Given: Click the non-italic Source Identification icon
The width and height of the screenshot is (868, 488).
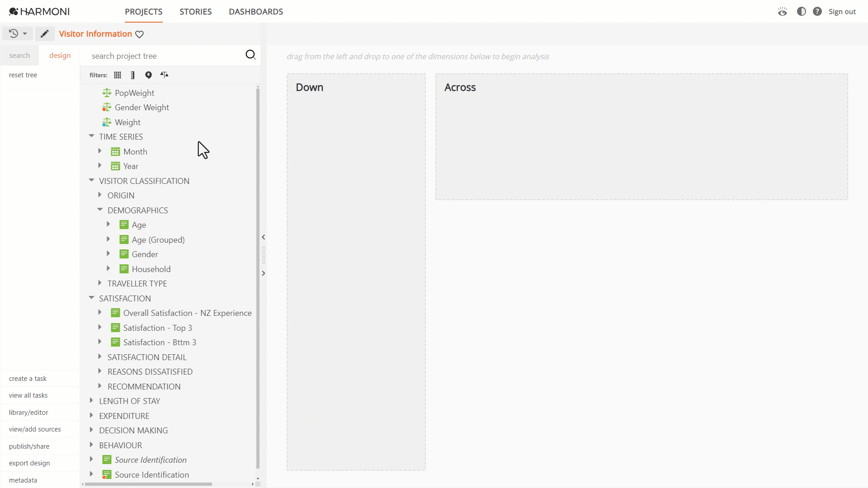Looking at the screenshot, I should pyautogui.click(x=107, y=474).
